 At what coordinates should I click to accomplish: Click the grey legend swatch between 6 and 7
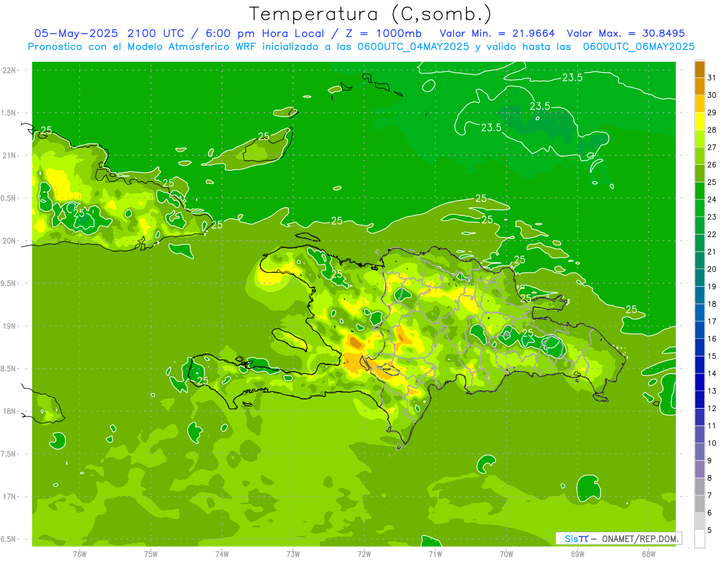[699, 504]
